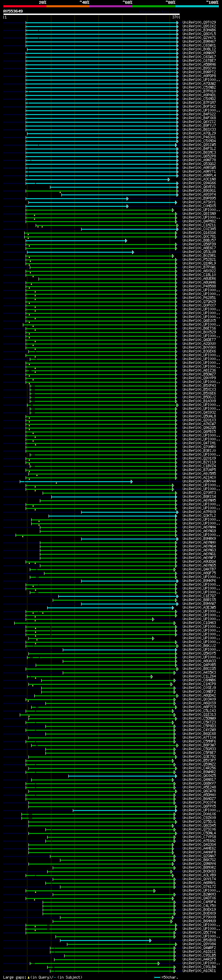
Task: Select the AV553649 query label
Action: 13,11
